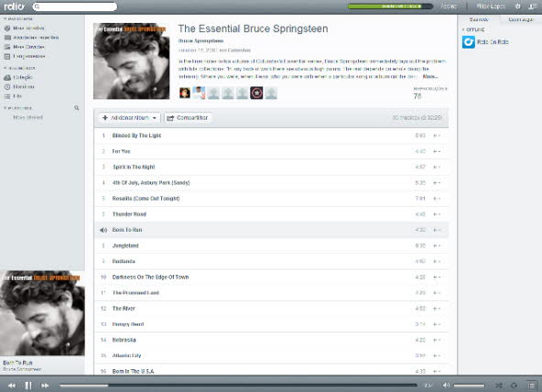Viewport: 542px width, 392px height.
Task: Open the large album cover art
Action: (x=131, y=61)
